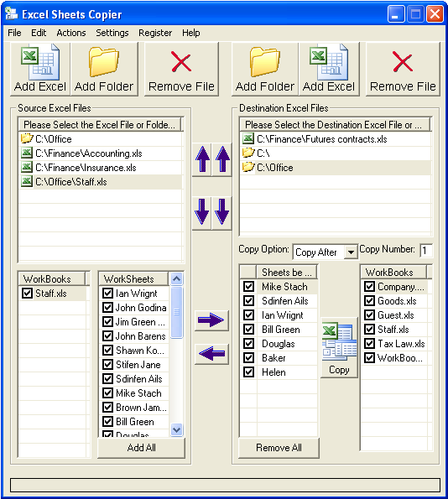Click the Remove All button
This screenshot has height=499, width=448.
coord(279,448)
